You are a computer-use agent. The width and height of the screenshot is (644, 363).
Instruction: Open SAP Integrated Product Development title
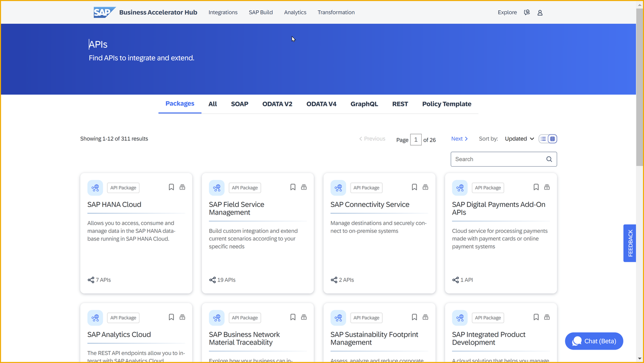[489, 338]
